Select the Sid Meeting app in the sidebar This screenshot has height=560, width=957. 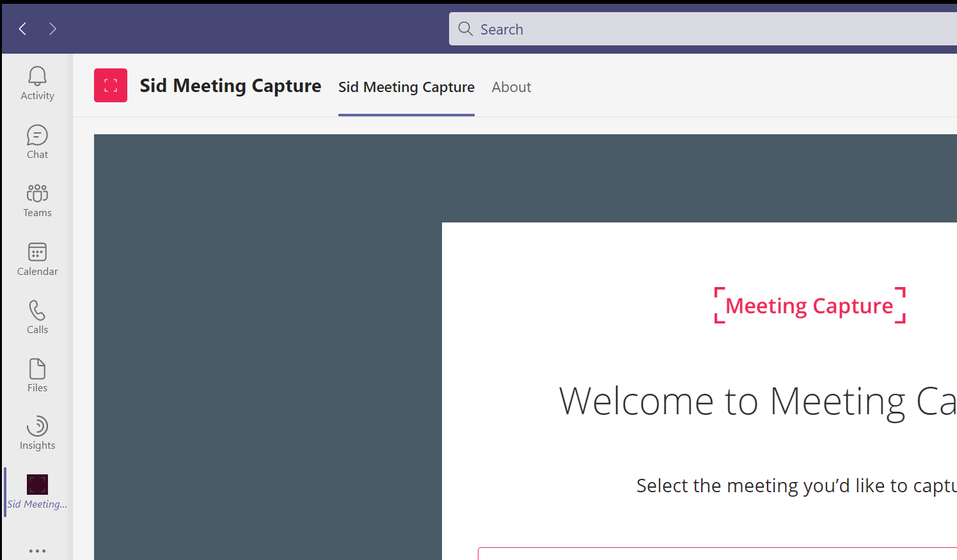point(37,492)
